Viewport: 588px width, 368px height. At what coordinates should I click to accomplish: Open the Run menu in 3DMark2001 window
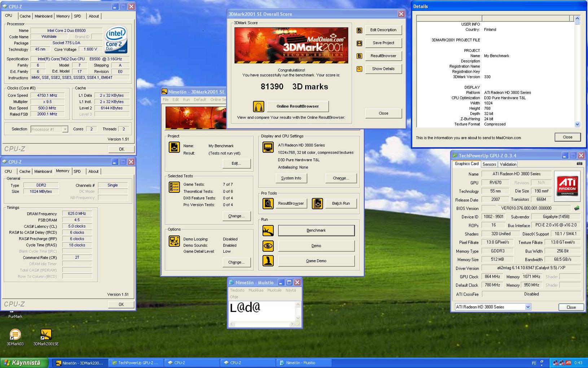pyautogui.click(x=186, y=100)
